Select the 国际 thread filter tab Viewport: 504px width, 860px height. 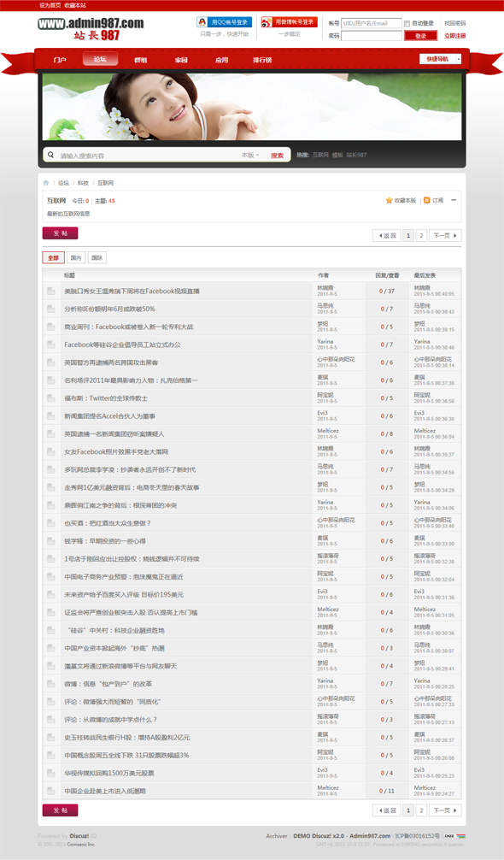coord(97,258)
